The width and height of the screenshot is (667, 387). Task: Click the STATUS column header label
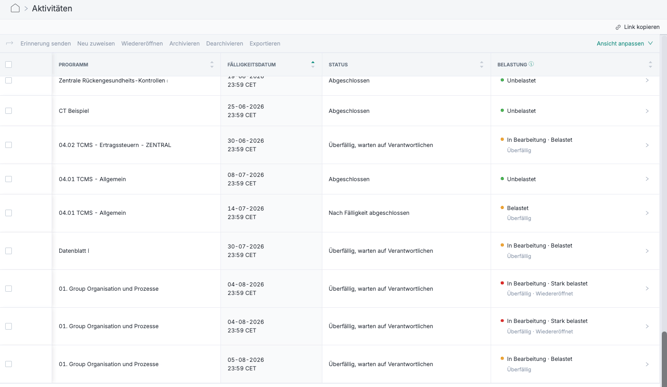click(338, 65)
